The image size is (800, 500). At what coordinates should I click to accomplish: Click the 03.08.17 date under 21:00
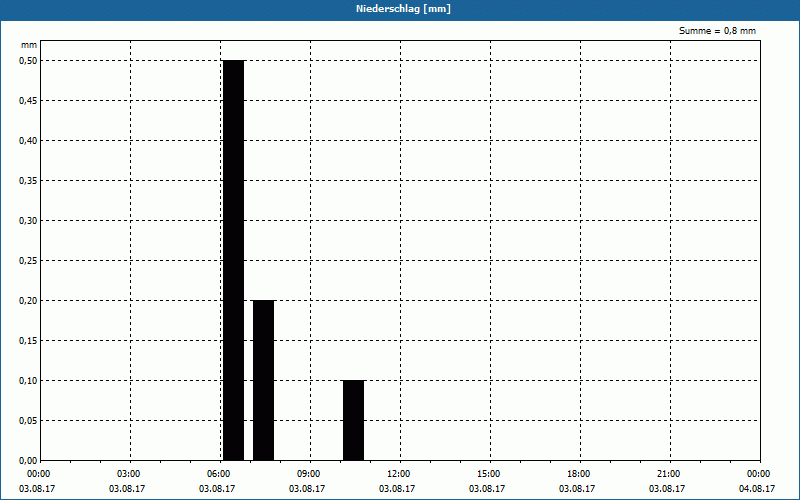tap(667, 489)
